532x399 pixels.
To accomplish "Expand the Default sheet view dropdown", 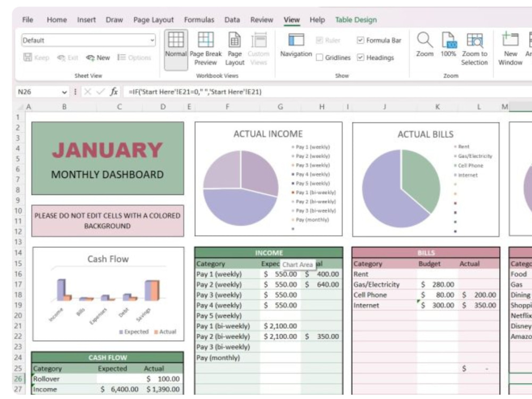I will (x=152, y=40).
